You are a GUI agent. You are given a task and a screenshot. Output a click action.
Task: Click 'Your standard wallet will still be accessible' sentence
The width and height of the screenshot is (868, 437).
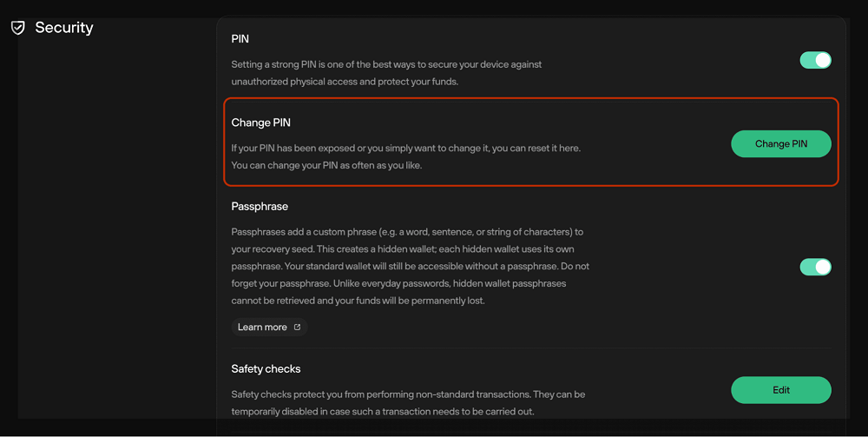pyautogui.click(x=421, y=267)
